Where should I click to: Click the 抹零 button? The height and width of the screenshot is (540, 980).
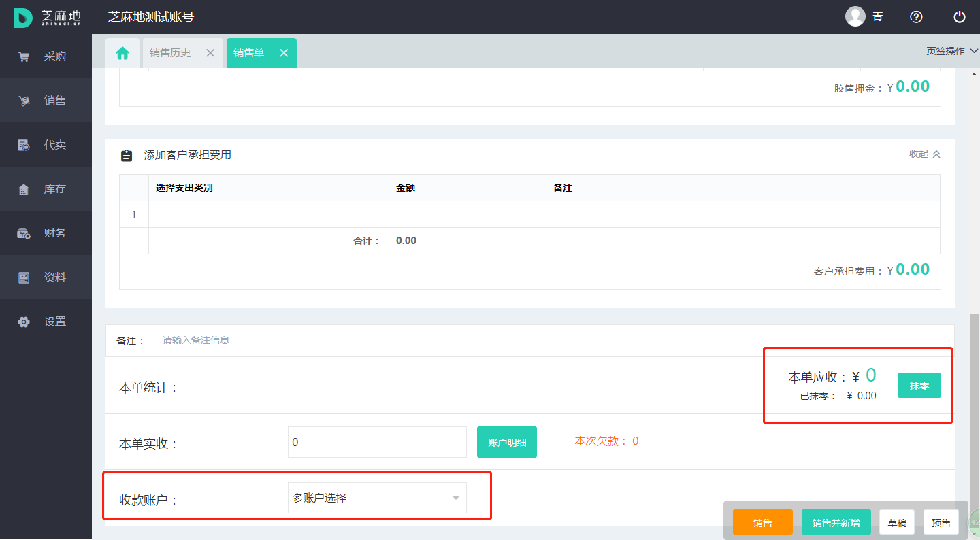pyautogui.click(x=919, y=386)
